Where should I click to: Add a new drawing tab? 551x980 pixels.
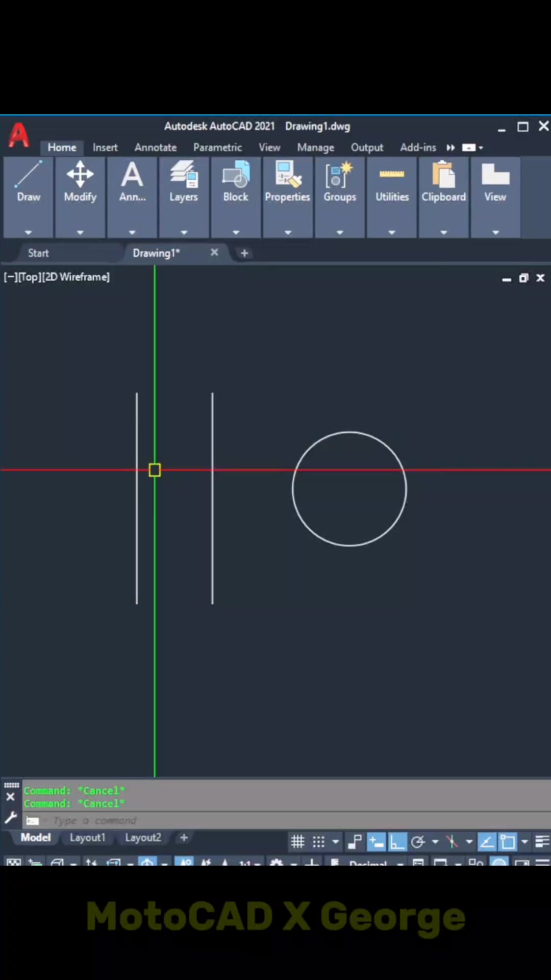[244, 253]
